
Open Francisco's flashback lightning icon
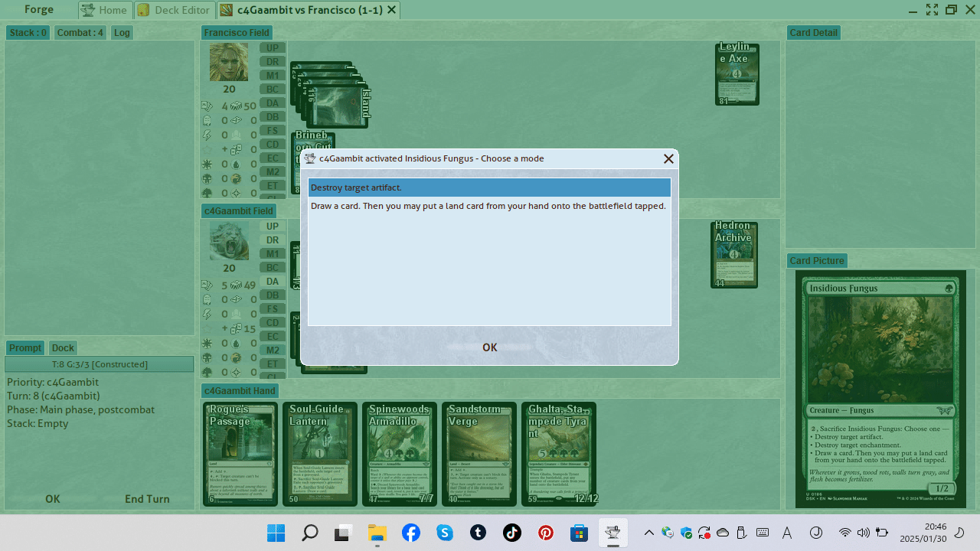coord(207,135)
